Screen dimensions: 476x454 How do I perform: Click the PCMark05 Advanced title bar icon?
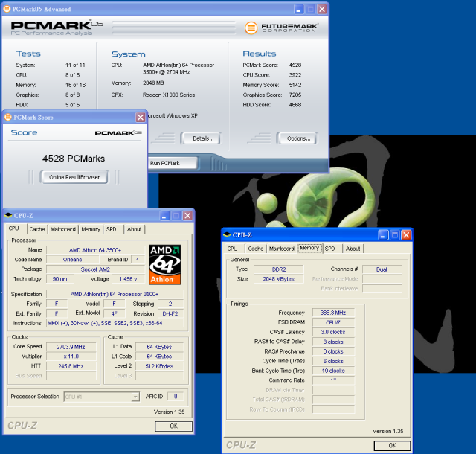(7, 9)
